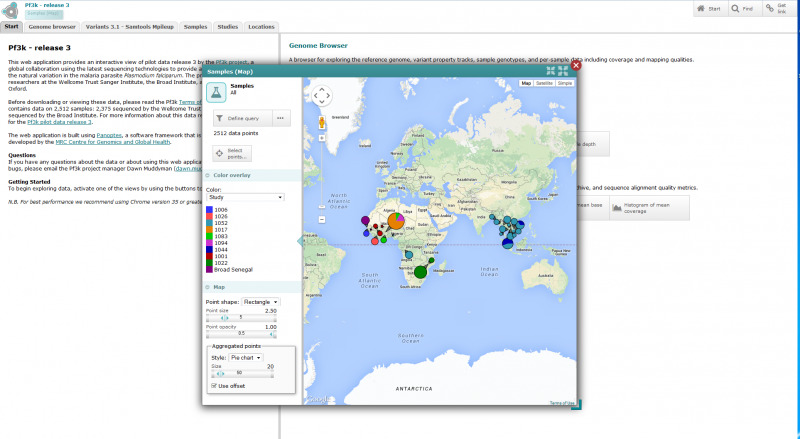800x439 pixels.
Task: Click the blue 1006 study swatch
Action: 209,210
